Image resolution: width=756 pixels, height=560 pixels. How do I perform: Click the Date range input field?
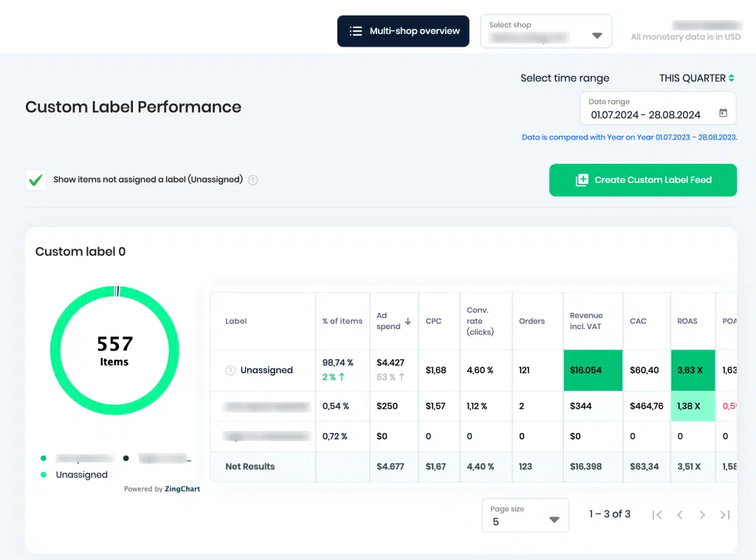(658, 108)
